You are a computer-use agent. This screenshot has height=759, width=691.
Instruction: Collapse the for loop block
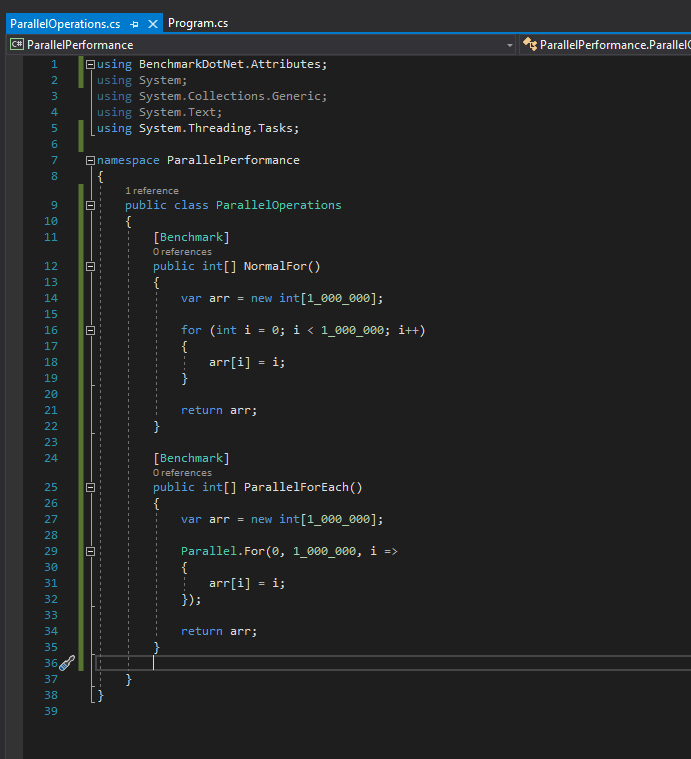click(91, 330)
